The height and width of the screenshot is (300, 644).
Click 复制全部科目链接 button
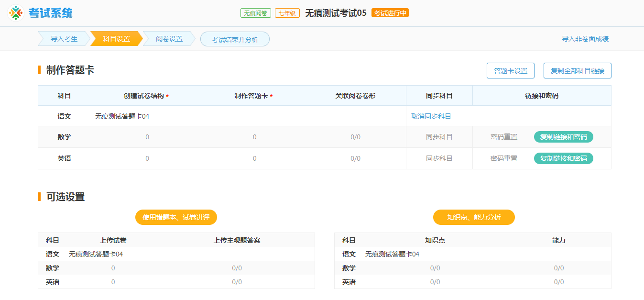point(577,70)
